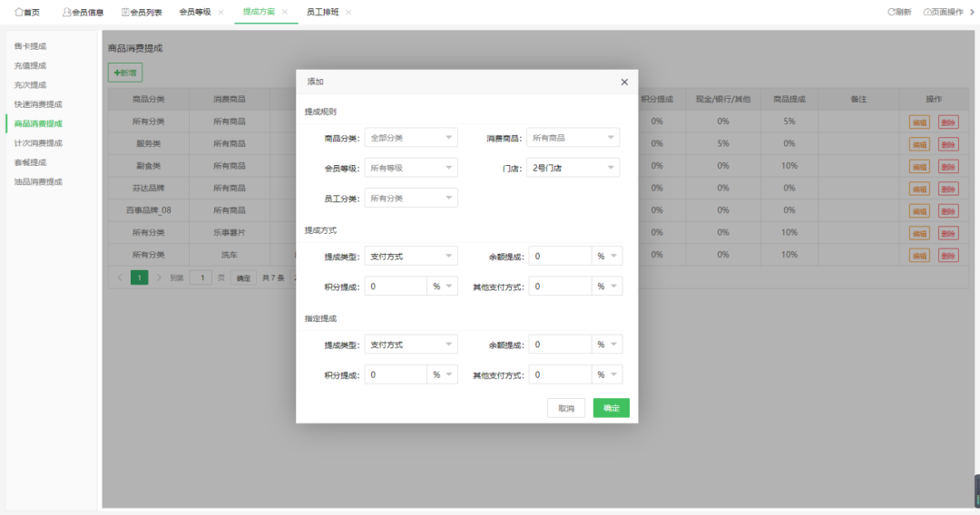Open 提成类型 dropdown under 提成方式
The height and width of the screenshot is (515, 980).
(410, 257)
